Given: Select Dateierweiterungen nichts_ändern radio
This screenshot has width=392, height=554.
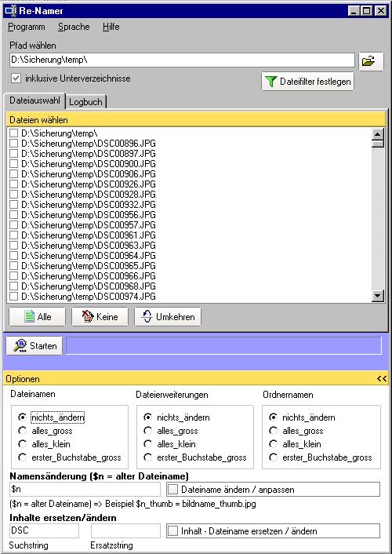Looking at the screenshot, I should [148, 417].
